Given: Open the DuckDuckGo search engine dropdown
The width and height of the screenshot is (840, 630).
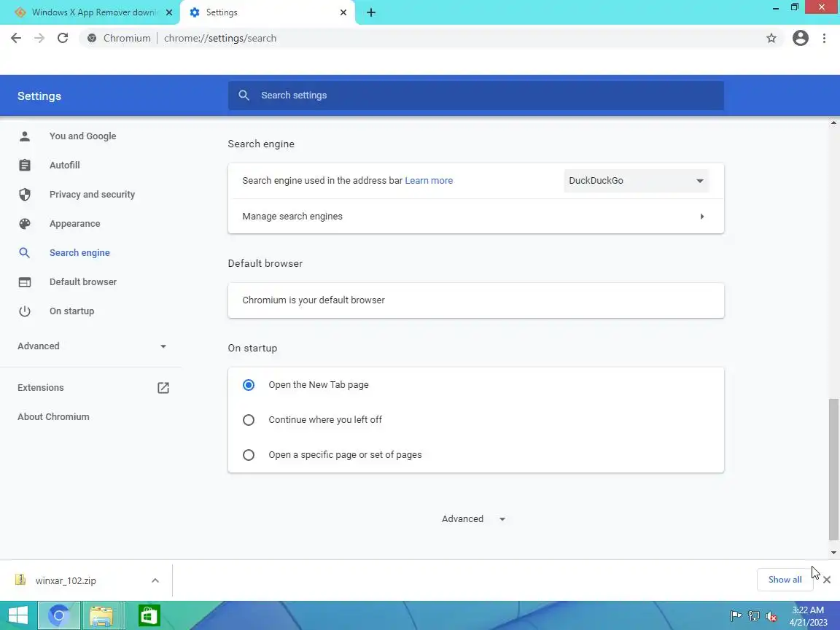Looking at the screenshot, I should pos(637,181).
